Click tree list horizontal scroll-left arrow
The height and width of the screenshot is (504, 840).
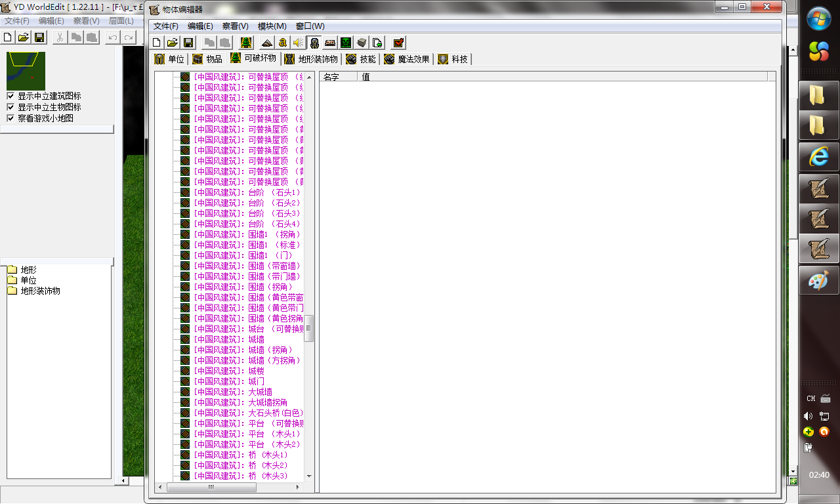(x=160, y=488)
